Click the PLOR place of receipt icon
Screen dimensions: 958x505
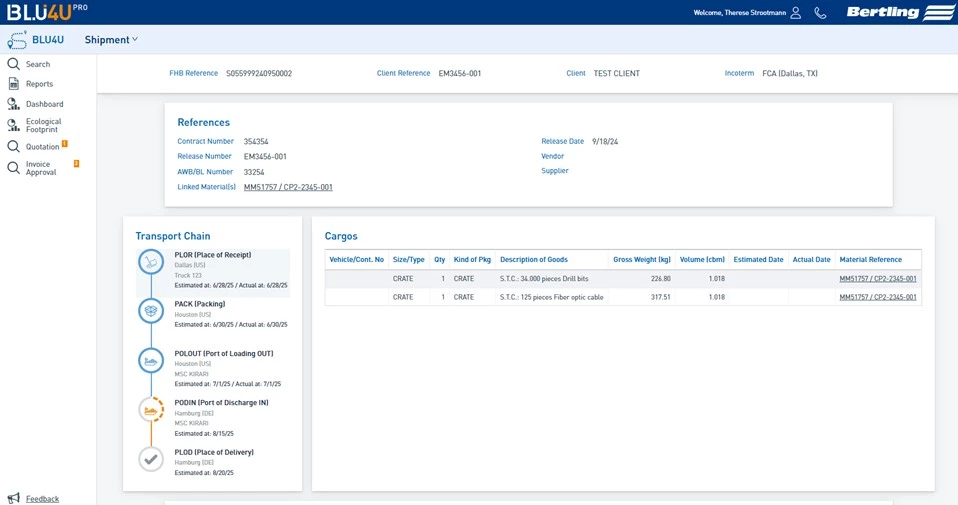coord(151,262)
